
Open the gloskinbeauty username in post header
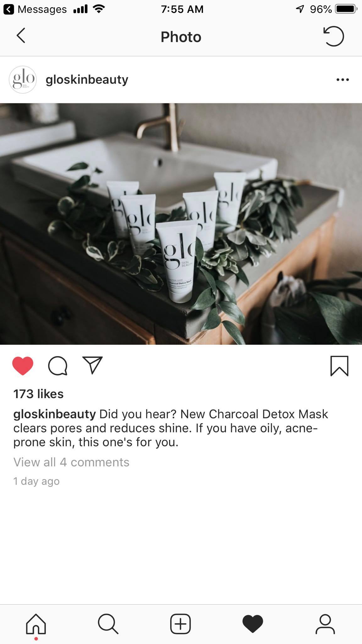(x=87, y=80)
